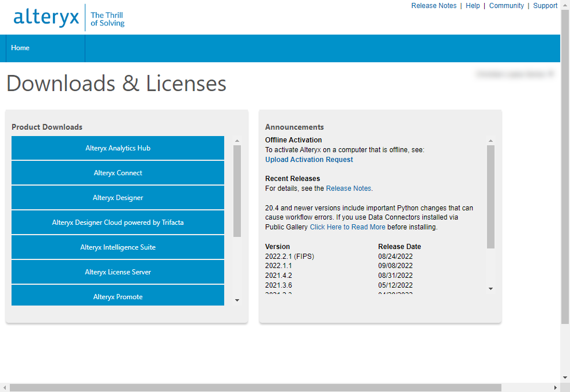The height and width of the screenshot is (392, 570).
Task: Open Upload Activation Request
Action: pyautogui.click(x=309, y=159)
